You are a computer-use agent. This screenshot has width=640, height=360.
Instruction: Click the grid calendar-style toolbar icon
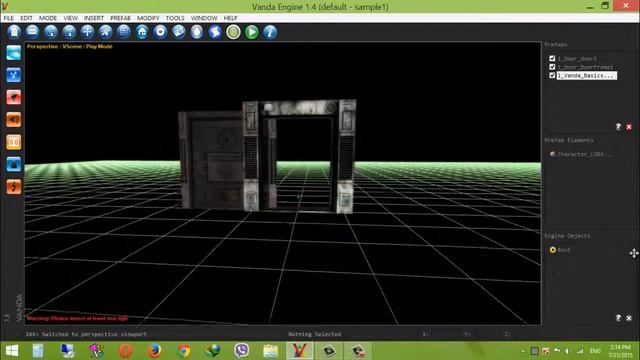click(124, 32)
